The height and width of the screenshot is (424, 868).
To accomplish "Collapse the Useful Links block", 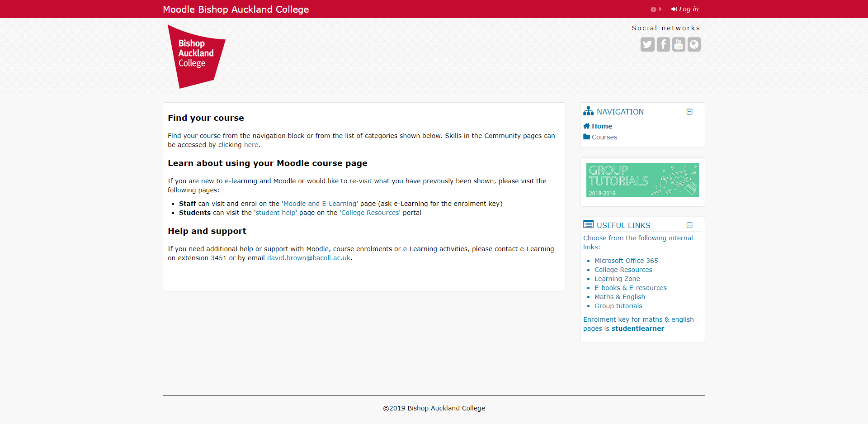I will (x=689, y=225).
